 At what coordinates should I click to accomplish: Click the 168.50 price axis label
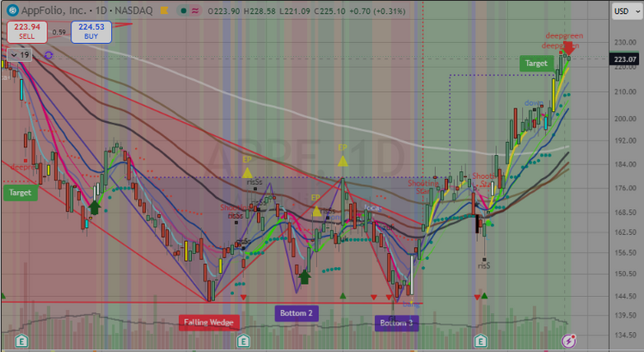625,213
